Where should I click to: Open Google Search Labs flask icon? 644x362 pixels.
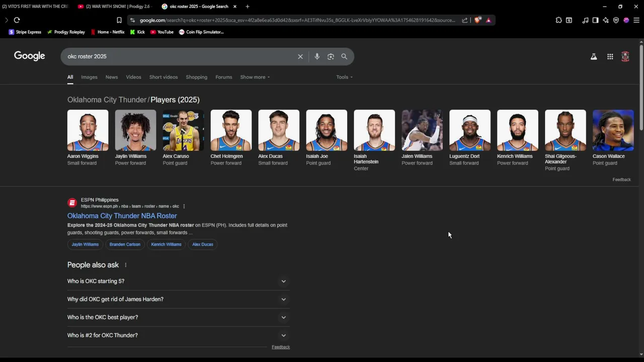click(x=594, y=57)
